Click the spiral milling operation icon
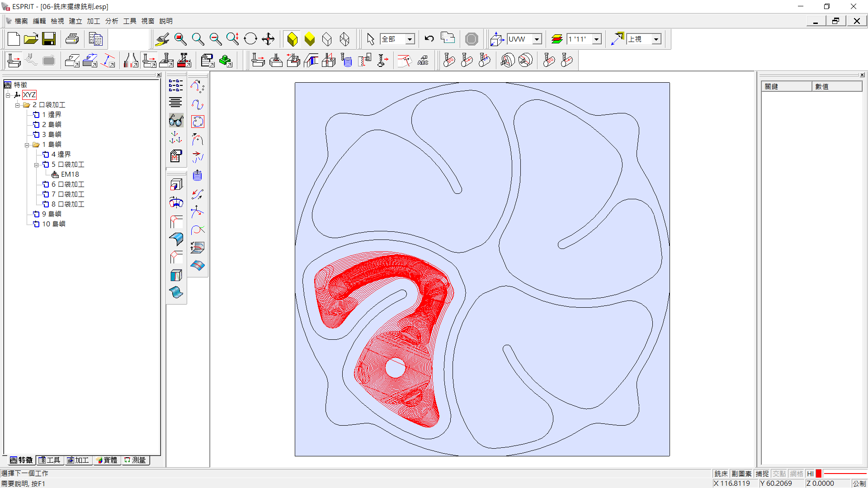This screenshot has width=868, height=488. (x=347, y=61)
